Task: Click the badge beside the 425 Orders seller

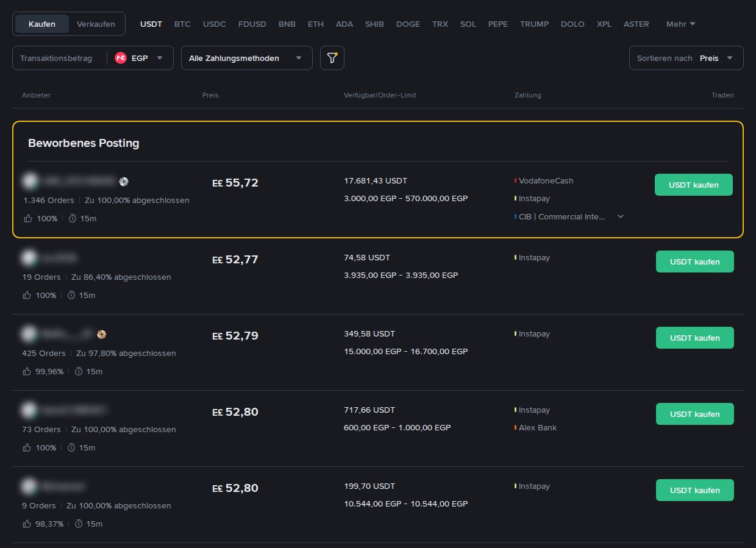Action: [x=102, y=334]
